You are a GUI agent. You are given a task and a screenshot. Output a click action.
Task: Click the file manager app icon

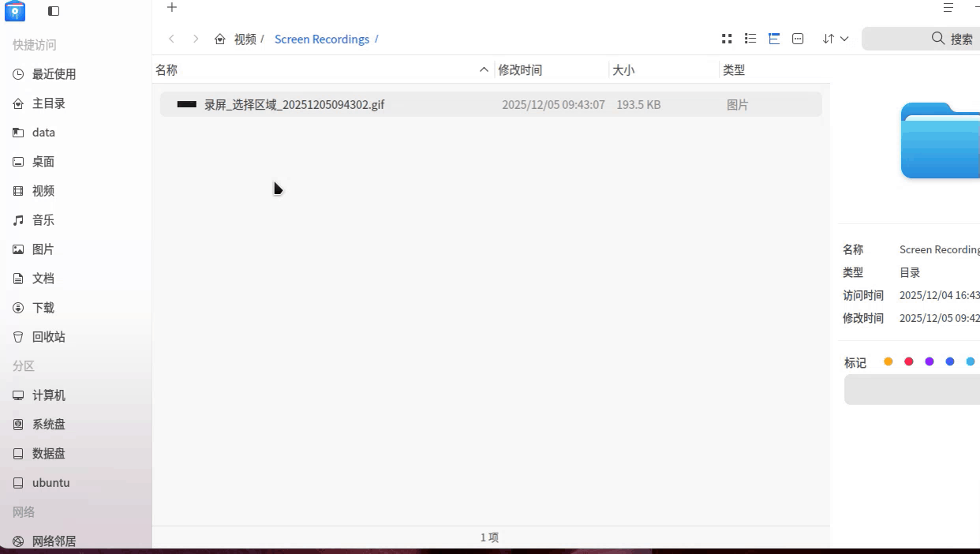pyautogui.click(x=15, y=11)
